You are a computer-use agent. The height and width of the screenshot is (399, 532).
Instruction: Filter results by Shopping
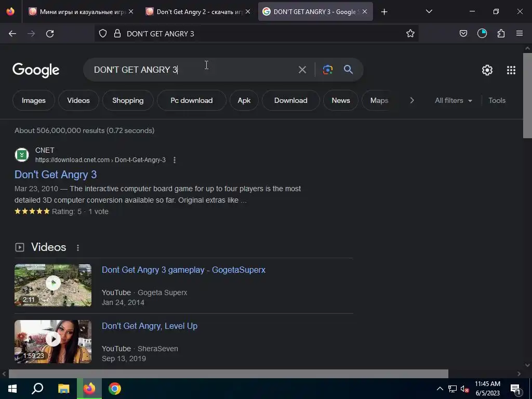click(128, 100)
